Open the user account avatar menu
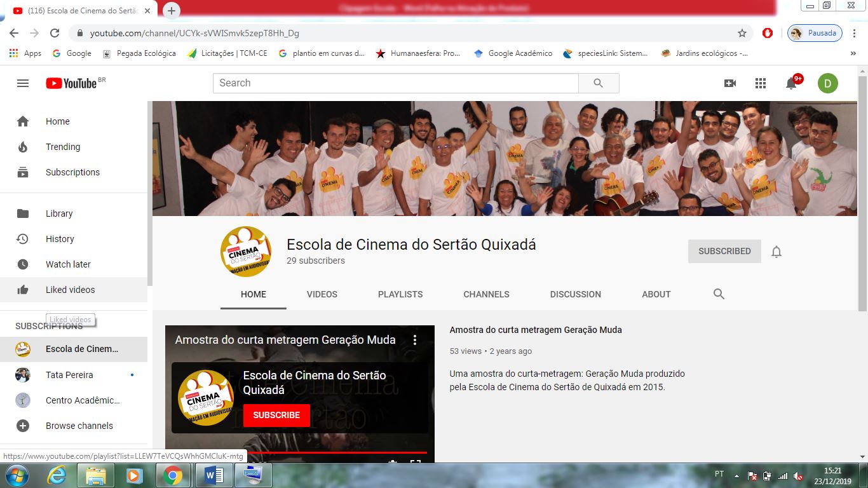This screenshot has width=868, height=488. [827, 83]
